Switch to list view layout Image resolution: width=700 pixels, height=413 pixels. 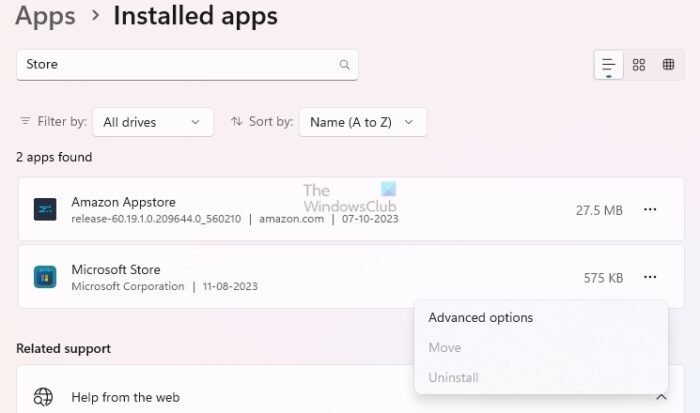[x=608, y=65]
